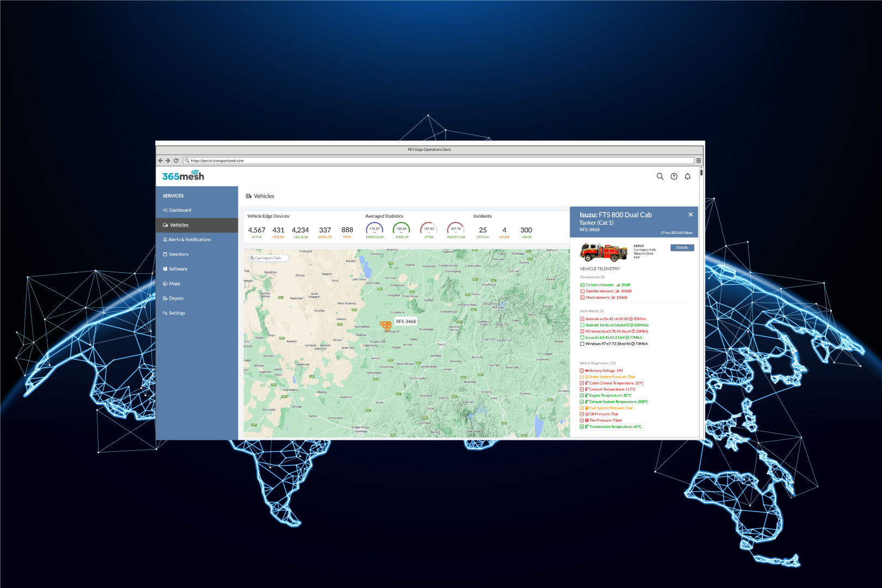Go back using browser back arrow

point(161,161)
